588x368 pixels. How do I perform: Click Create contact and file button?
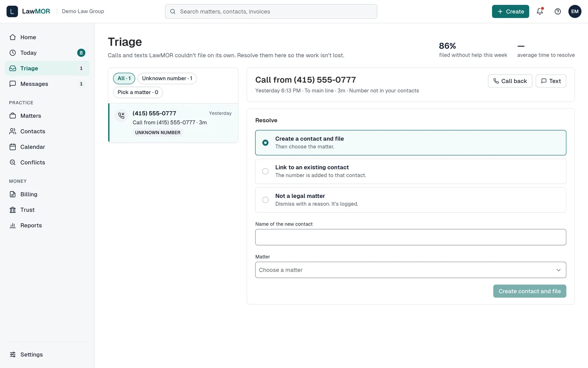pyautogui.click(x=530, y=291)
